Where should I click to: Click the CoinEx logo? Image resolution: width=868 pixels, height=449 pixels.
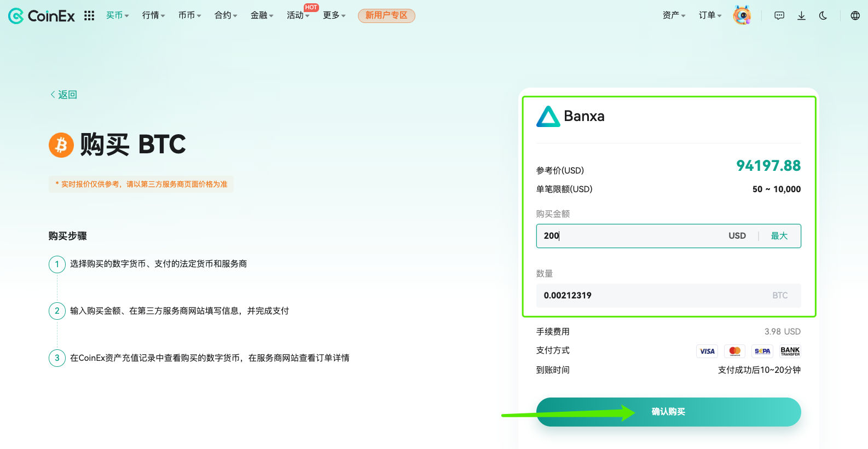point(42,16)
